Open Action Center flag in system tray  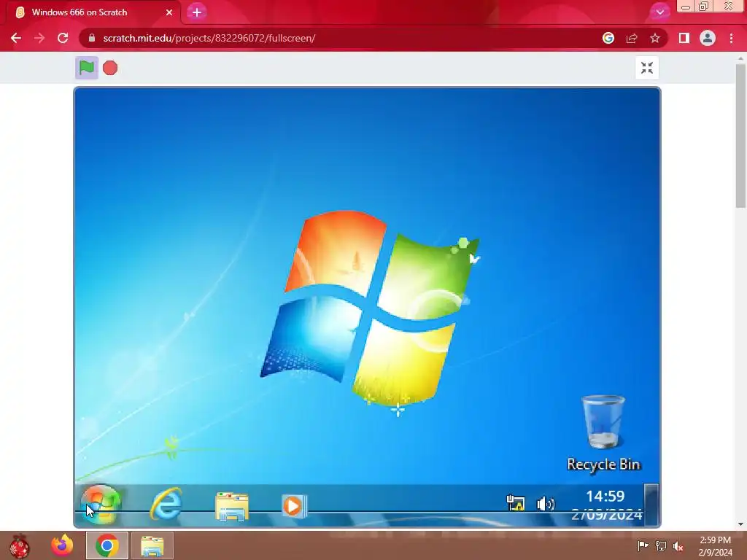tap(643, 545)
